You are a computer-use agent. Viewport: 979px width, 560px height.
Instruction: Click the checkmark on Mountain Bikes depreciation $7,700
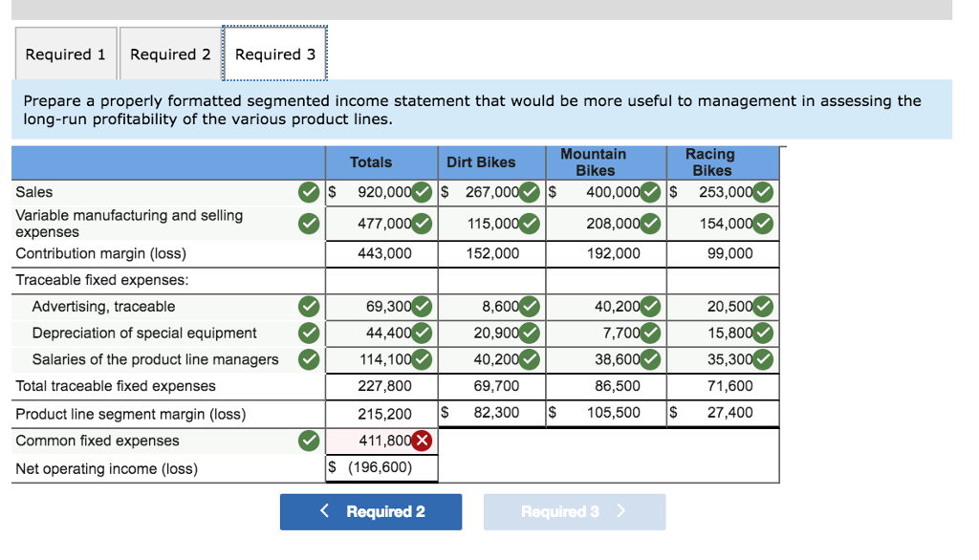tap(651, 333)
